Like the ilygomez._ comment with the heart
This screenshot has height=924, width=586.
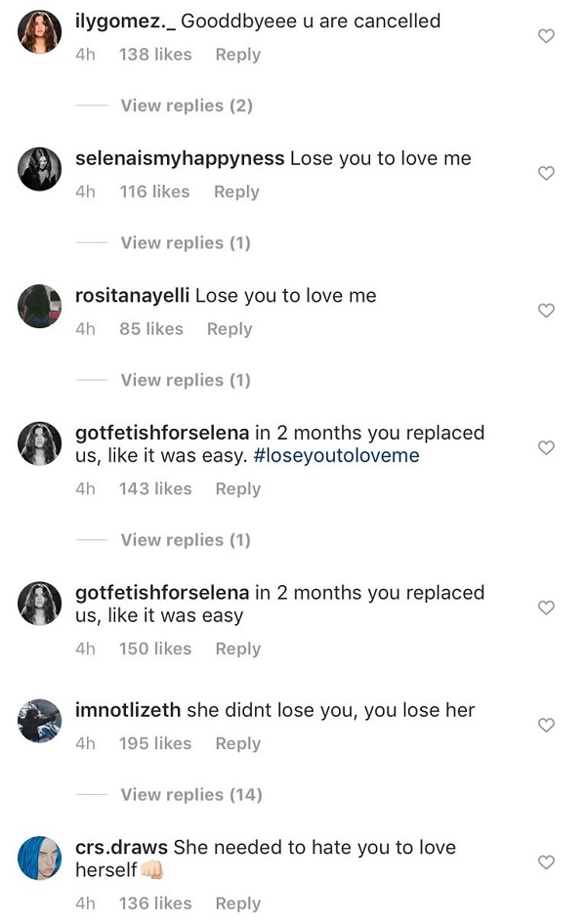547,36
